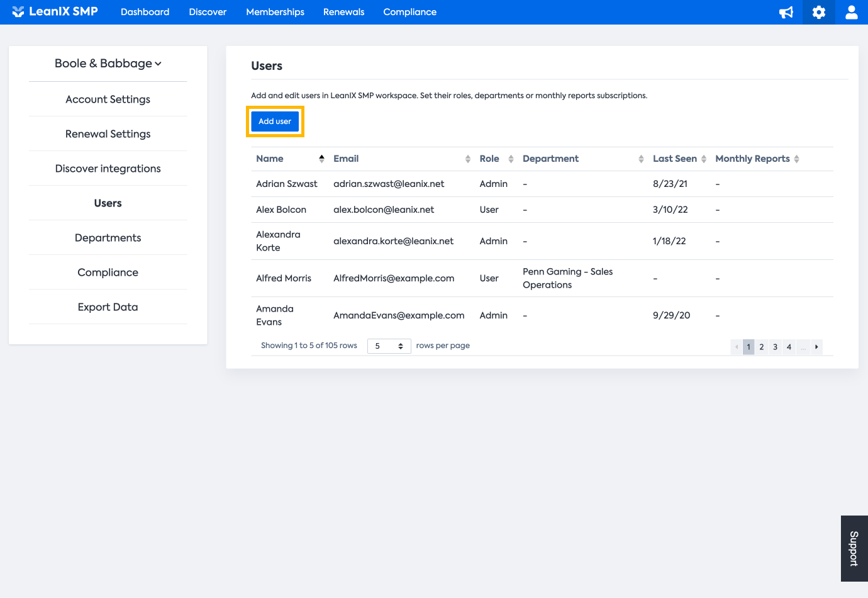The image size is (868, 598).
Task: Go to page 3 of users
Action: [776, 347]
